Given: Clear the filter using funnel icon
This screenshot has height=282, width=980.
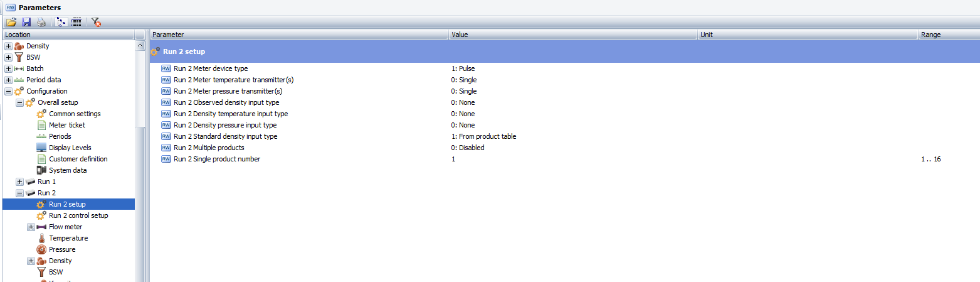Looking at the screenshot, I should click(96, 22).
